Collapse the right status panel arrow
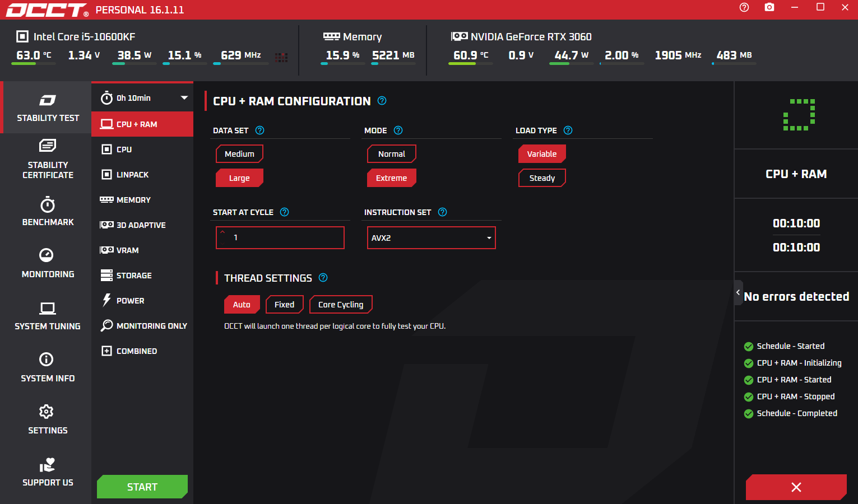The height and width of the screenshot is (504, 858). [x=738, y=292]
